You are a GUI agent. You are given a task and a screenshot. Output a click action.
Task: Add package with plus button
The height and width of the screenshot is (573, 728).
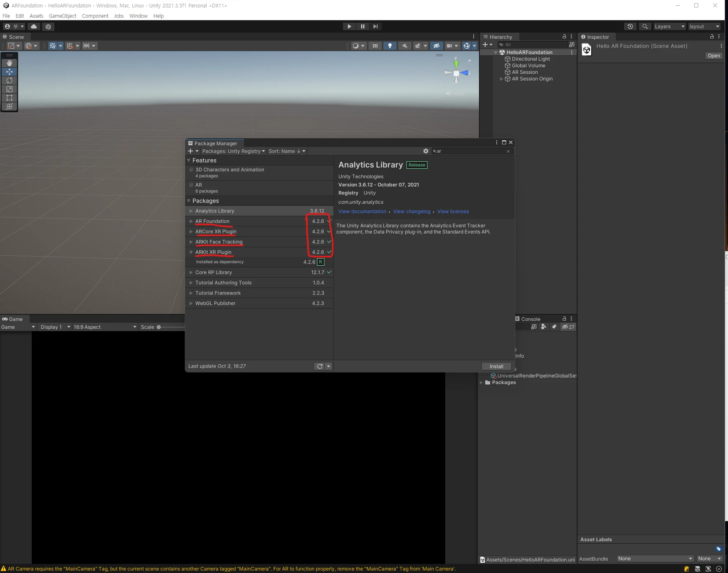pyautogui.click(x=193, y=151)
